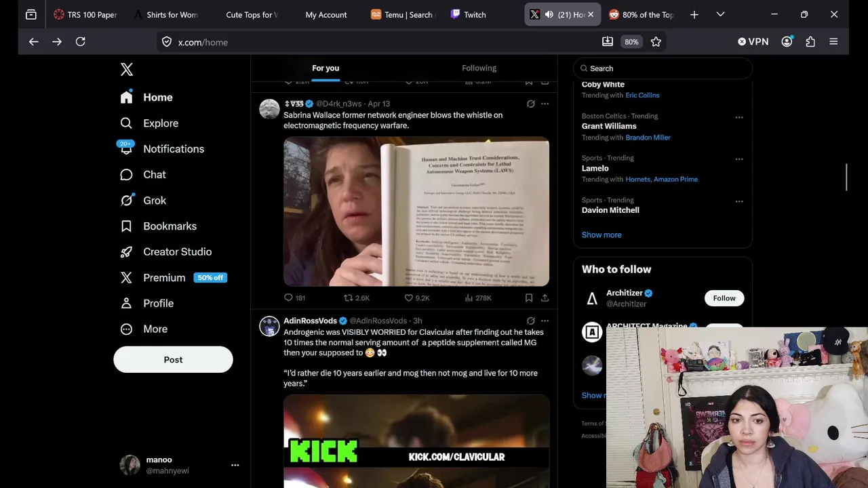Click Show more under trends
Image resolution: width=868 pixels, height=488 pixels.
coord(601,235)
